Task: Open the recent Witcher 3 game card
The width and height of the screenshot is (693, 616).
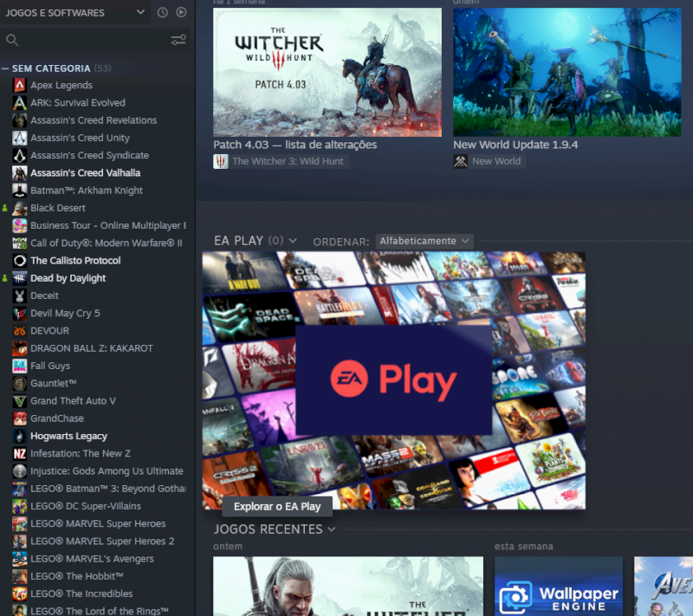Action: (348, 586)
